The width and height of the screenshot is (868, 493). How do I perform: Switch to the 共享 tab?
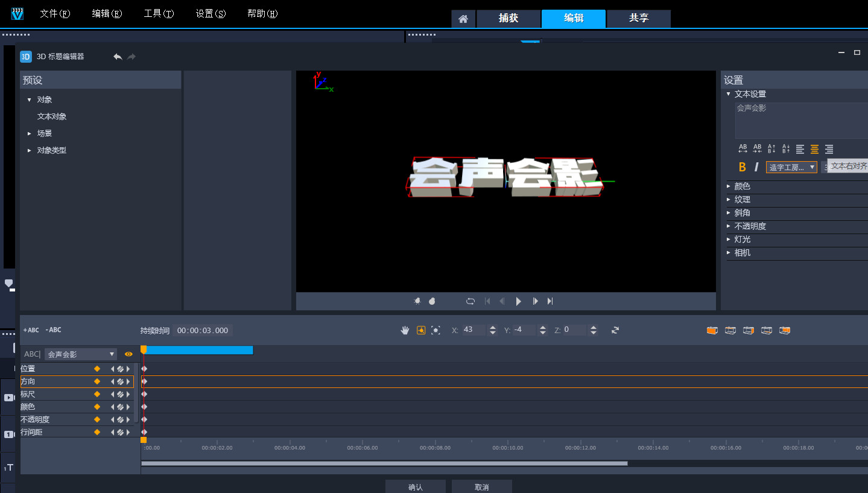pos(639,18)
